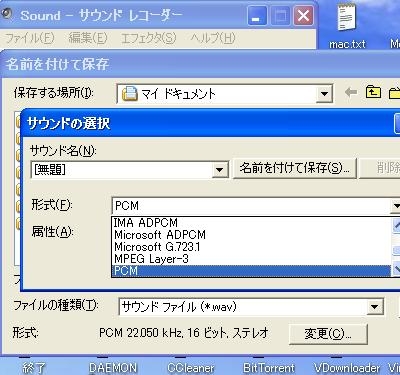Choose MPEG Layer-3 format option

pyautogui.click(x=251, y=259)
